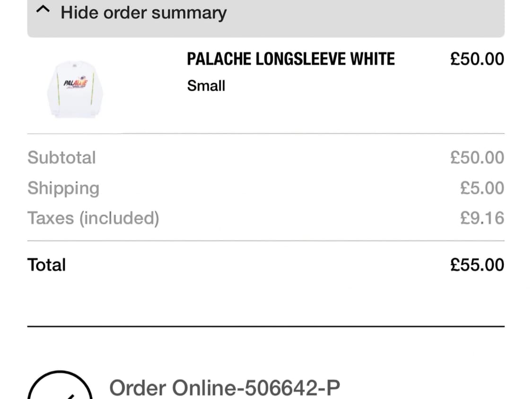Image resolution: width=532 pixels, height=399 pixels.
Task: Click the thin separator line above Total
Action: pyautogui.click(x=266, y=241)
